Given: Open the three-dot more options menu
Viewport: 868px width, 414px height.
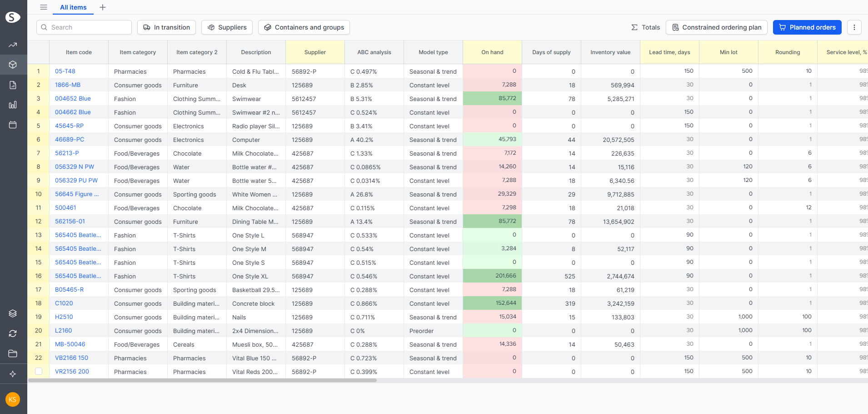Looking at the screenshot, I should (x=854, y=27).
